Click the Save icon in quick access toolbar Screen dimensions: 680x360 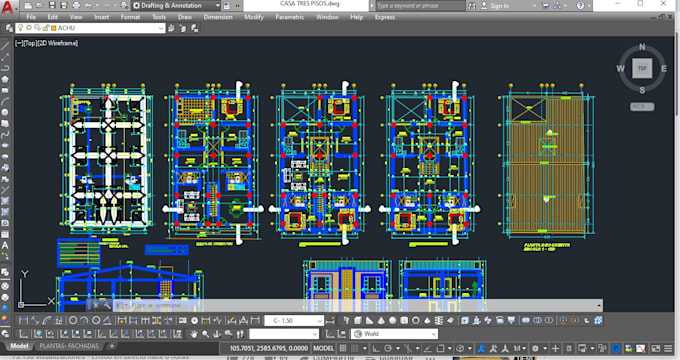pyautogui.click(x=52, y=6)
